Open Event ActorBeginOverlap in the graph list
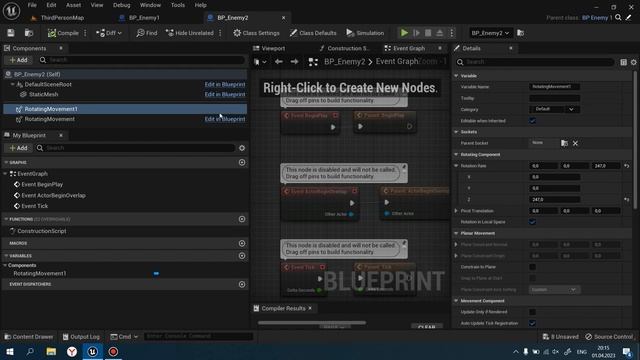The height and width of the screenshot is (360, 640). click(53, 196)
